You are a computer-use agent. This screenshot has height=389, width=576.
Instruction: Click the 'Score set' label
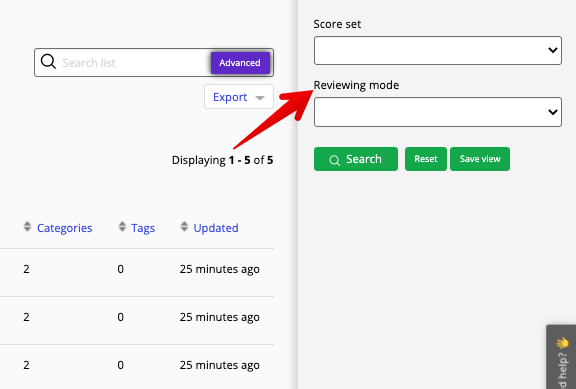pos(337,24)
